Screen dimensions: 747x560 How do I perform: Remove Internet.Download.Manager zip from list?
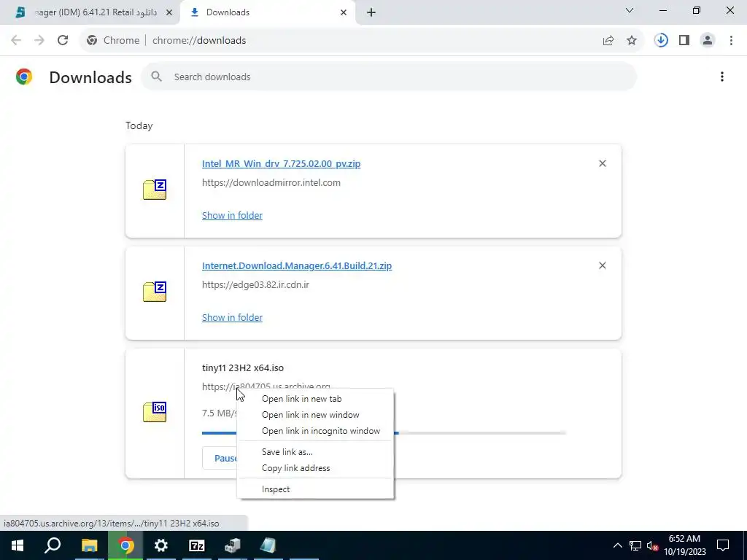point(602,265)
